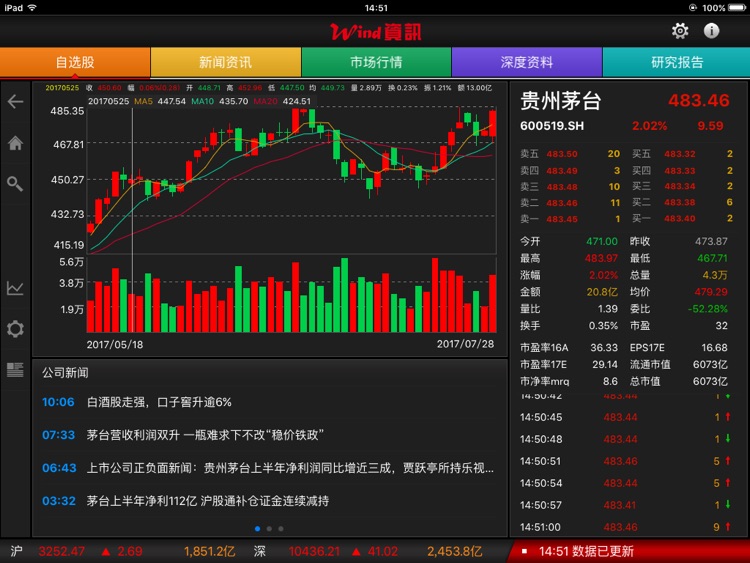Switch to 自选股 tab
This screenshot has height=563, width=750.
(x=75, y=62)
